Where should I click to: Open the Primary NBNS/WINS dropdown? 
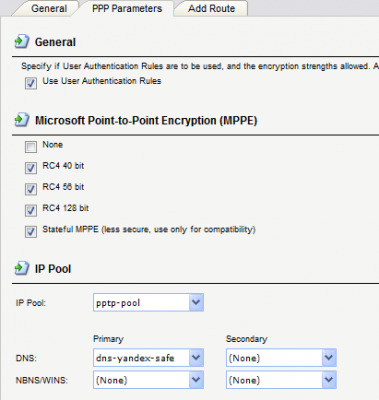point(196,380)
